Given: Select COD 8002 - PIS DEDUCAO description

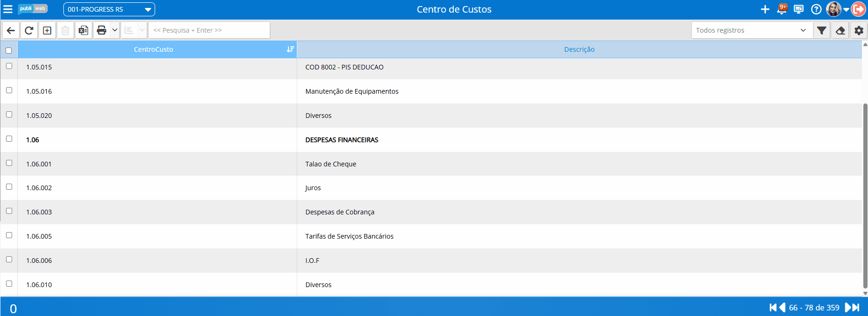Looking at the screenshot, I should click(344, 67).
